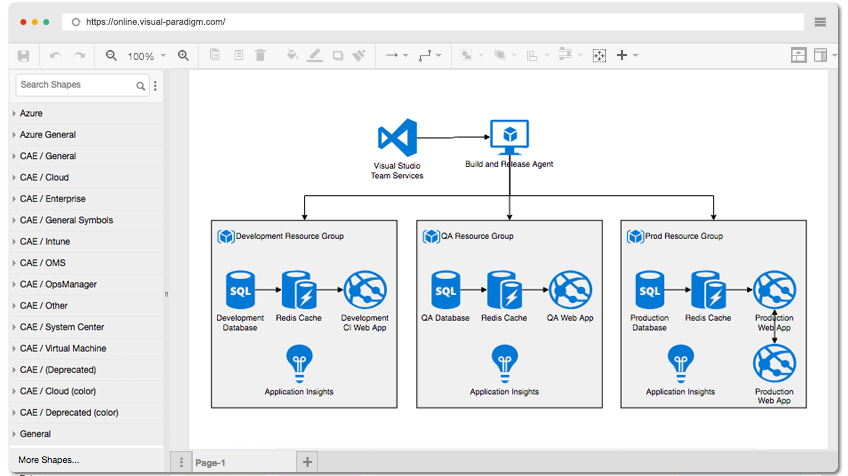This screenshot has width=848, height=476.
Task: Expand the General shape category
Action: pos(87,434)
